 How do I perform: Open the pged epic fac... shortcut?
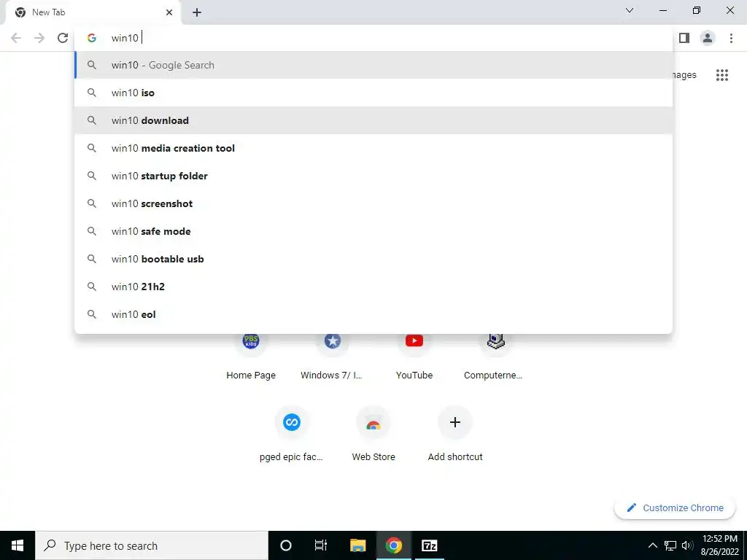tap(292, 435)
